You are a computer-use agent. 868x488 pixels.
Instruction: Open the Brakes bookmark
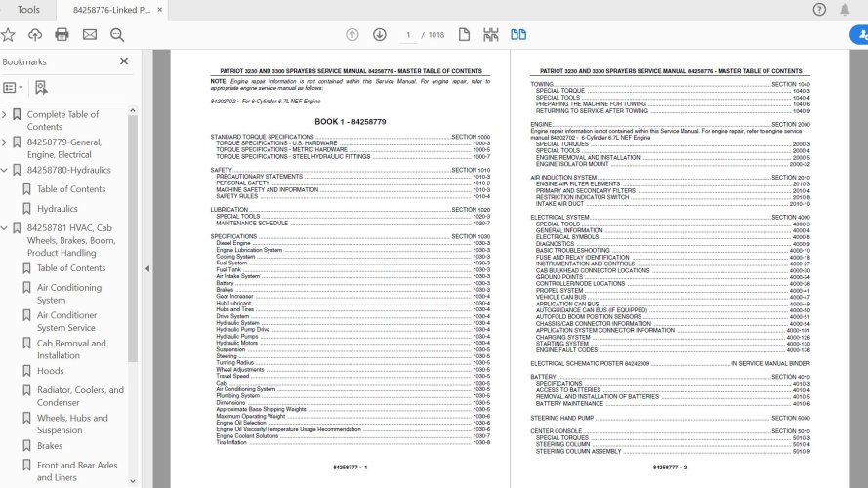(50, 445)
